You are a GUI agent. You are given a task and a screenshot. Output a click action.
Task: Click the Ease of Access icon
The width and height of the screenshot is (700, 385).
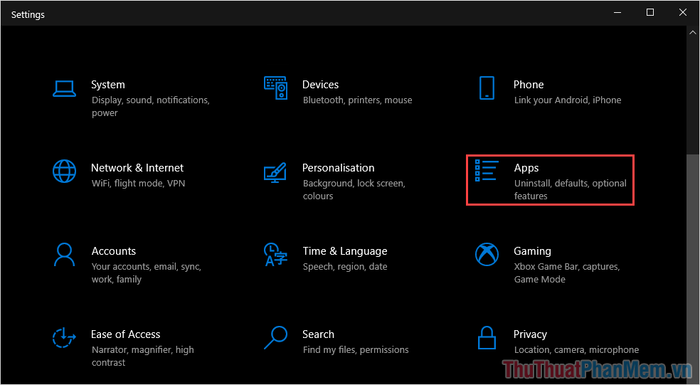(64, 338)
